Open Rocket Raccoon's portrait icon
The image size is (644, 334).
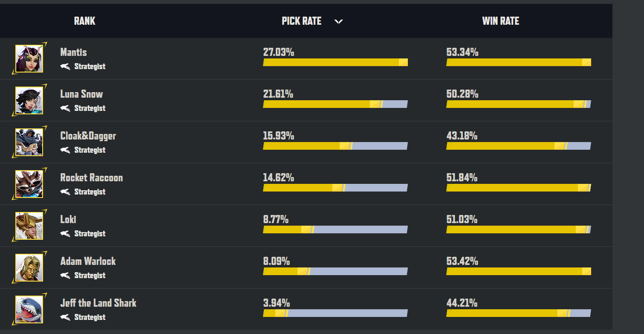coord(29,184)
